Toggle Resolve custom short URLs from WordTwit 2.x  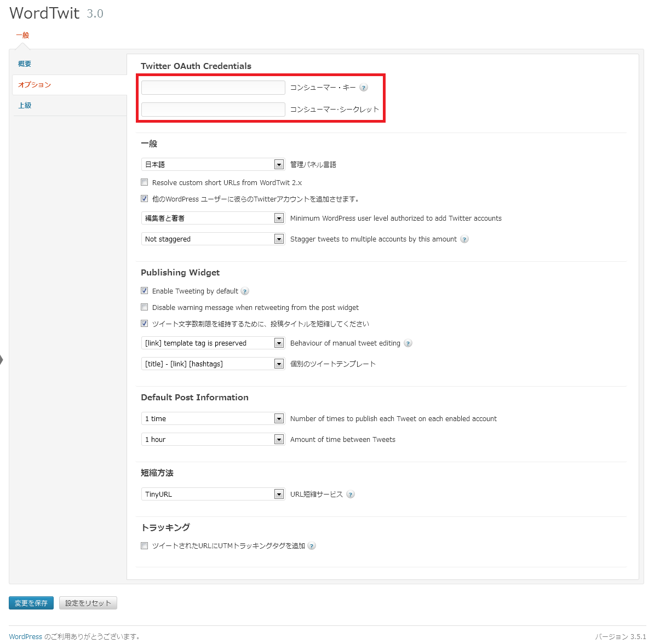(x=144, y=182)
